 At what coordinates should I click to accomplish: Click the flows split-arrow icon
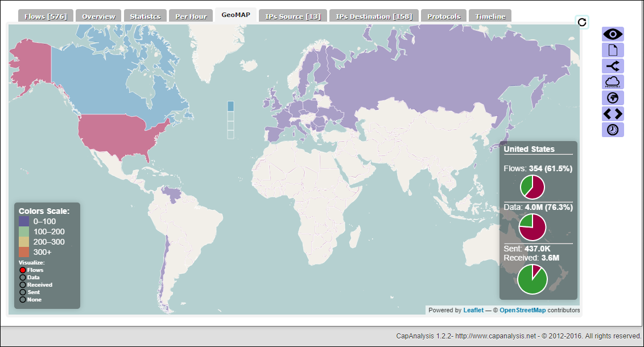click(x=613, y=66)
